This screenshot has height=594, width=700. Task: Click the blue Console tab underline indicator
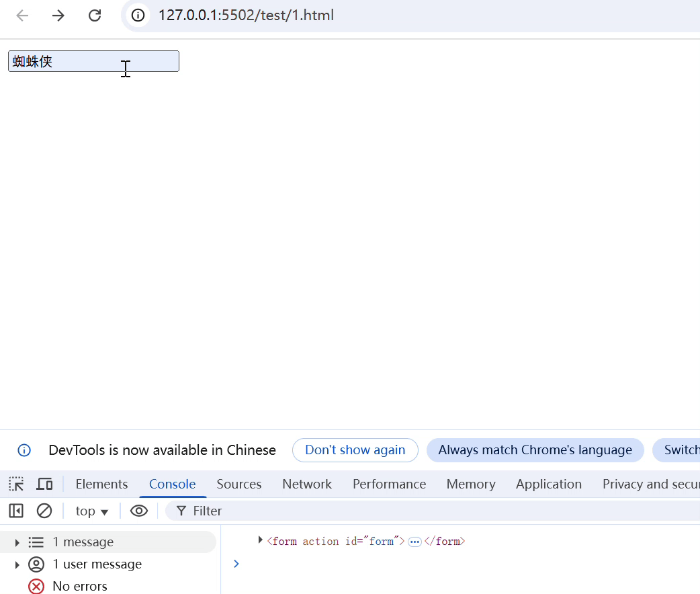pos(172,497)
